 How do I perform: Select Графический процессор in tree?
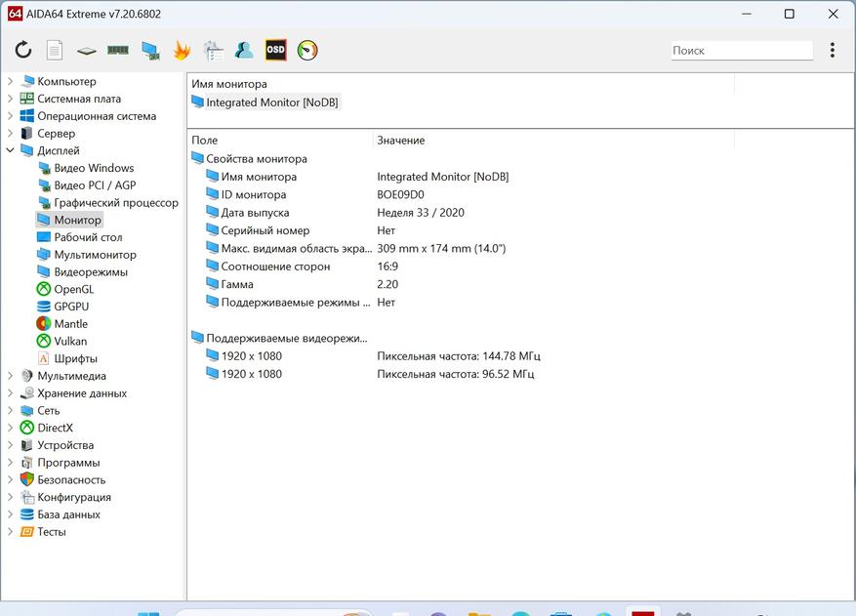115,203
